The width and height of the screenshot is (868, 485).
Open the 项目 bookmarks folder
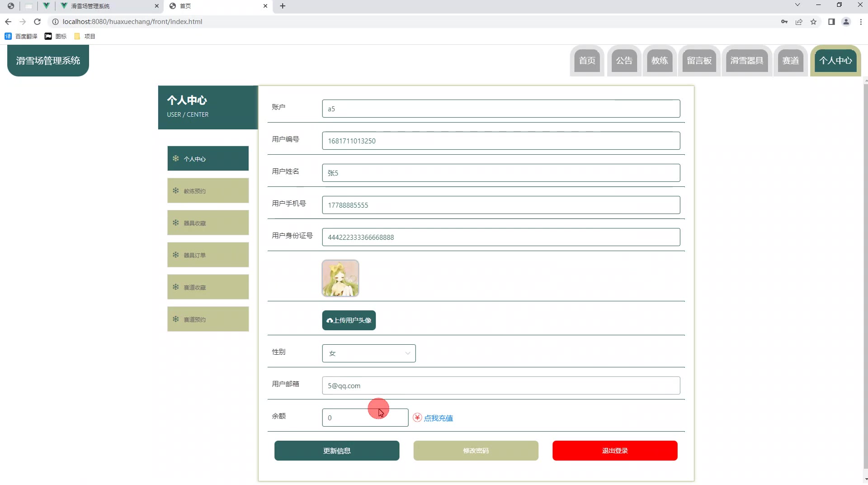coord(85,36)
